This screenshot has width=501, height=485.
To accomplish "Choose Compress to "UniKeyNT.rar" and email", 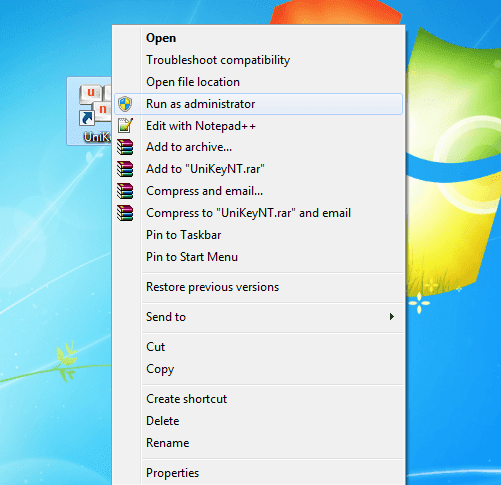I will pyautogui.click(x=258, y=213).
